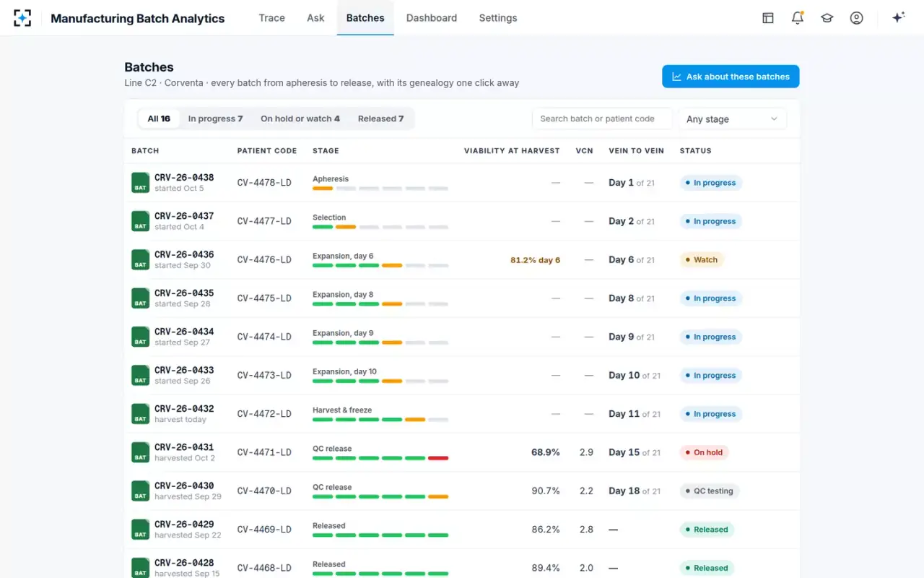Open the Dashboard tab
The width and height of the screenshot is (924, 578).
[432, 18]
